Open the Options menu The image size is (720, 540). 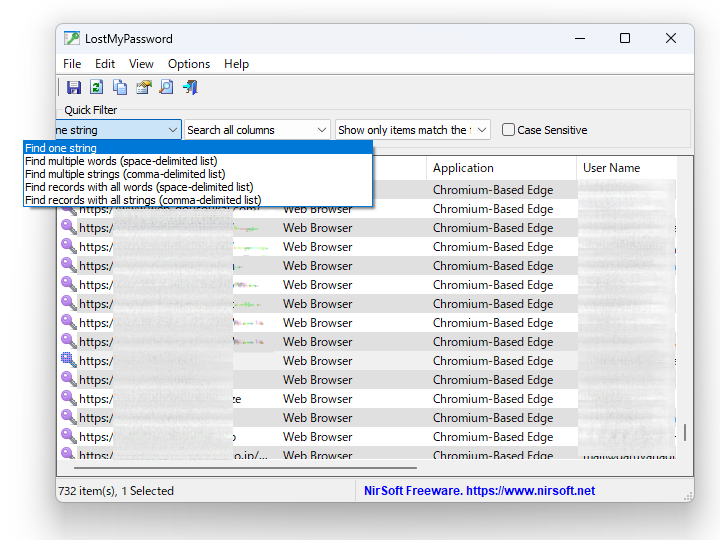(x=189, y=64)
